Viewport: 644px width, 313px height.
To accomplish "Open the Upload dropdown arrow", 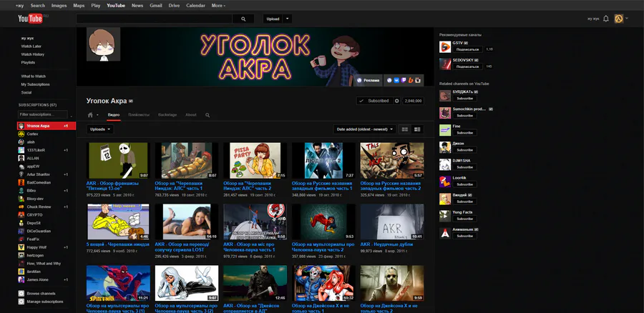I will pos(288,19).
